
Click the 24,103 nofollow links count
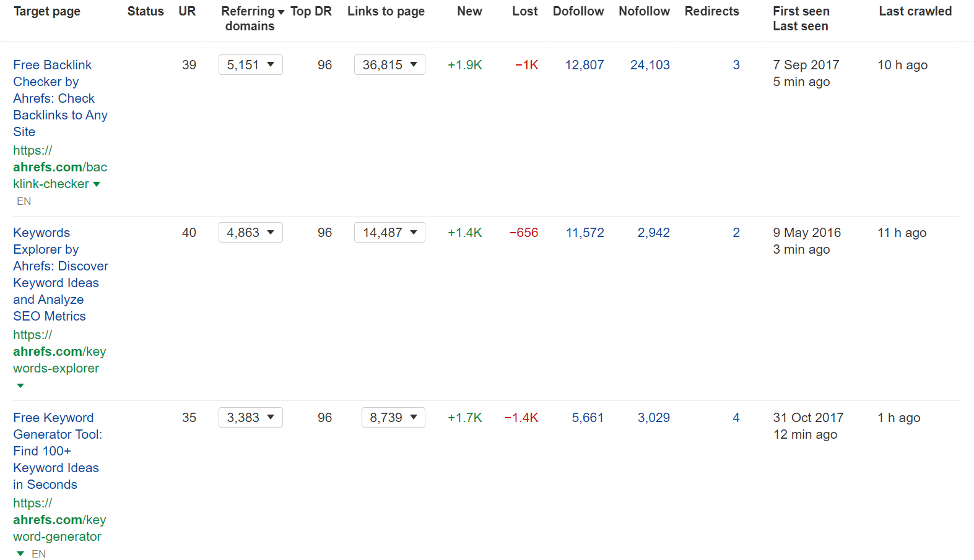[650, 65]
